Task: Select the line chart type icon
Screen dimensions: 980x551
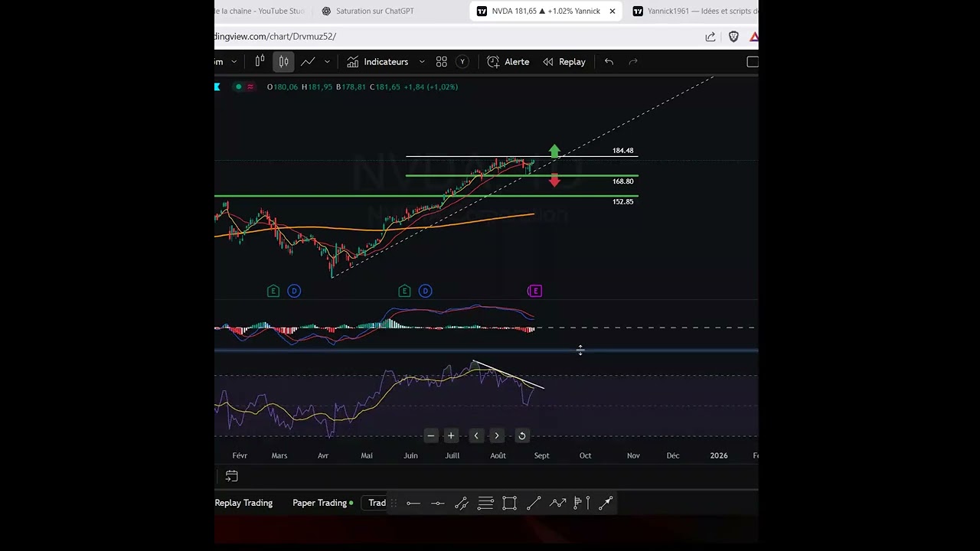Action: pos(308,61)
